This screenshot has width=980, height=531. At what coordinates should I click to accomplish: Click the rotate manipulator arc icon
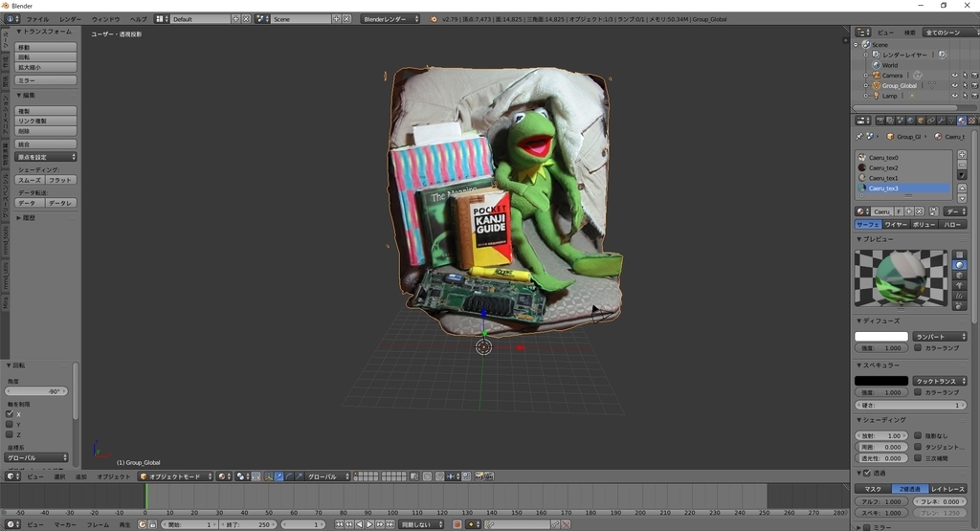pos(289,476)
